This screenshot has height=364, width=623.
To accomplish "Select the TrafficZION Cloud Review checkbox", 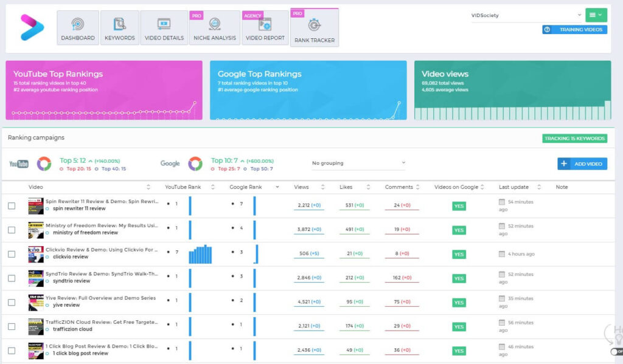I will (12, 326).
